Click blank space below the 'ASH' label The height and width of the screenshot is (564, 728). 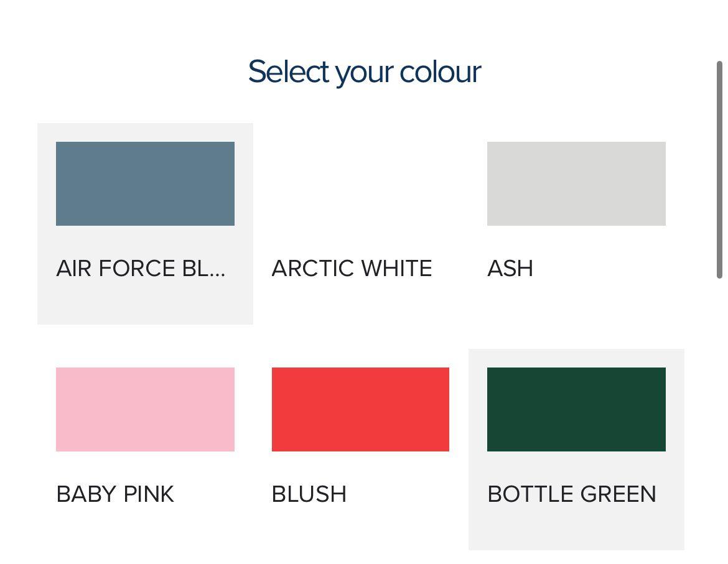pos(576,305)
